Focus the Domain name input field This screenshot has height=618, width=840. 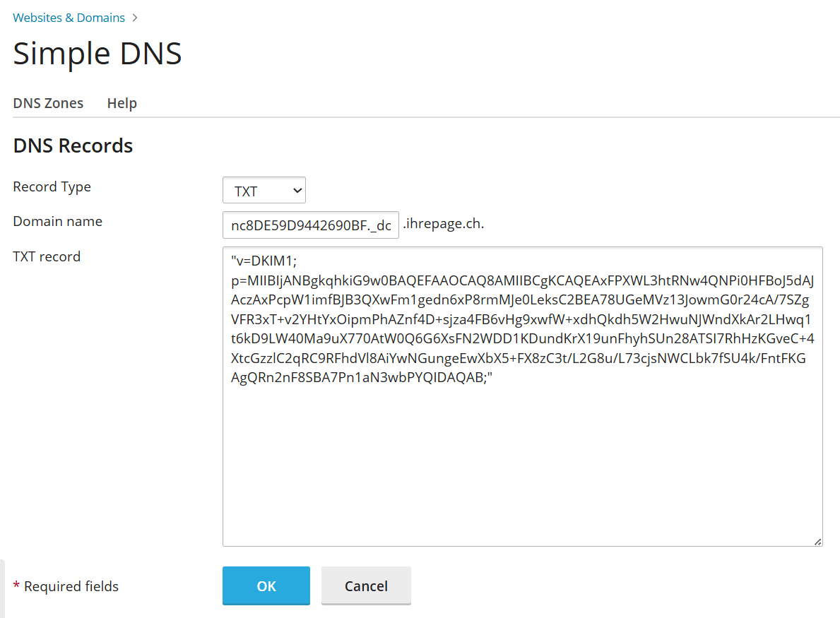311,225
